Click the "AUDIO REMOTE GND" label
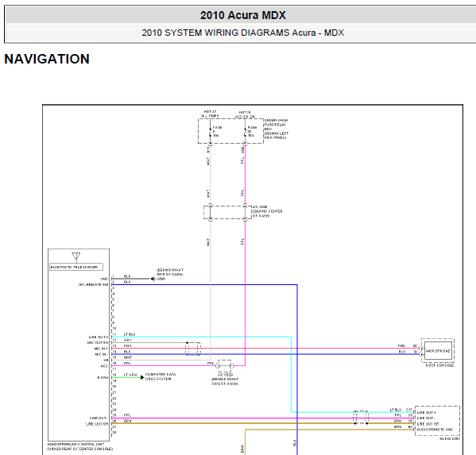Viewport: 476px width, 455px height. [x=435, y=430]
